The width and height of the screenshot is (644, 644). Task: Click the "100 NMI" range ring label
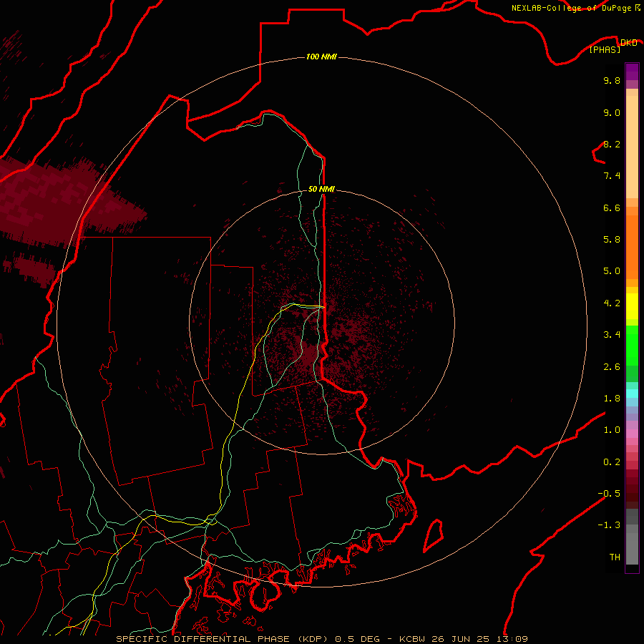(x=321, y=57)
